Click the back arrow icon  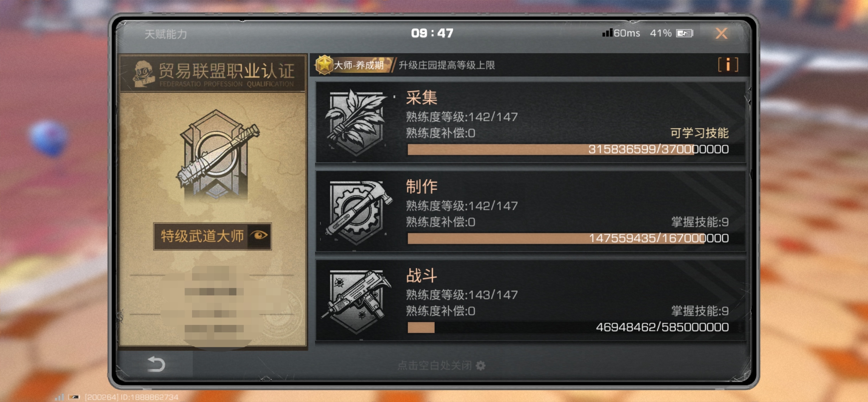tap(156, 364)
